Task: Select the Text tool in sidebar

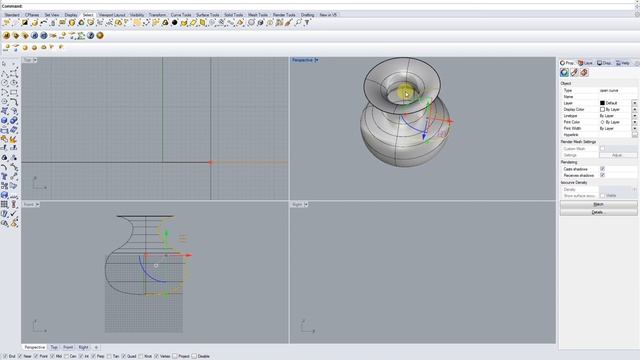Action: click(4, 176)
